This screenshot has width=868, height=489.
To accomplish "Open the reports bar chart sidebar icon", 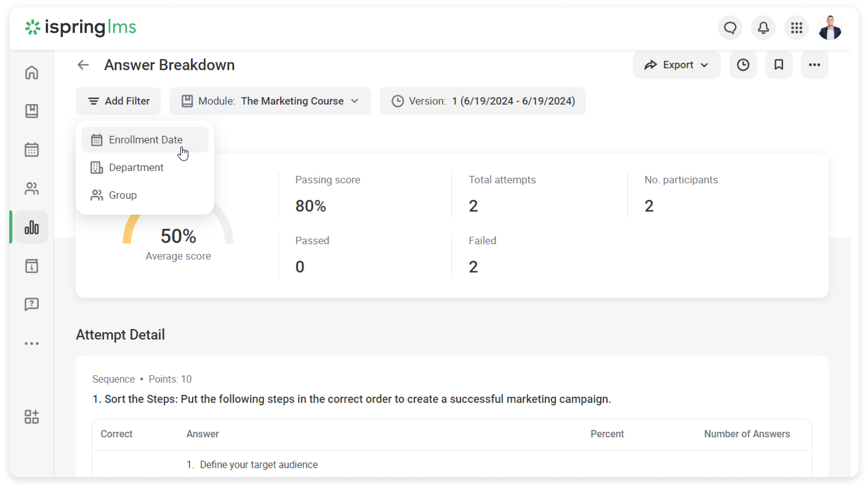I will click(x=32, y=227).
